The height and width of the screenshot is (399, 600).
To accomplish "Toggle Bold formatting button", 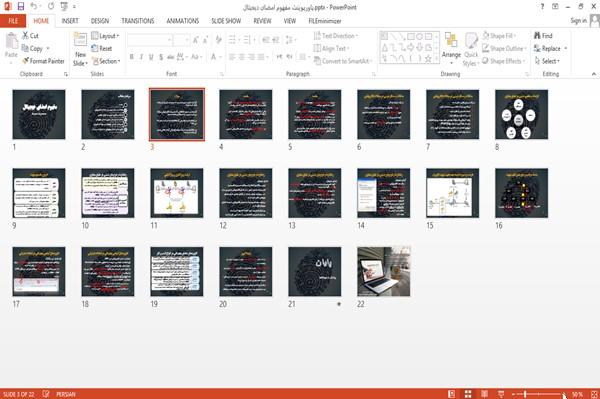I will [x=132, y=57].
